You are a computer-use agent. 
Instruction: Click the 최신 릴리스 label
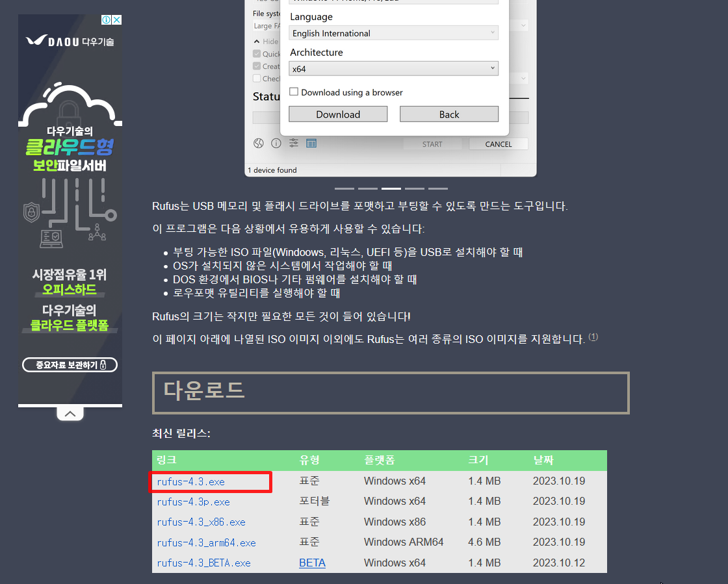[x=181, y=433]
